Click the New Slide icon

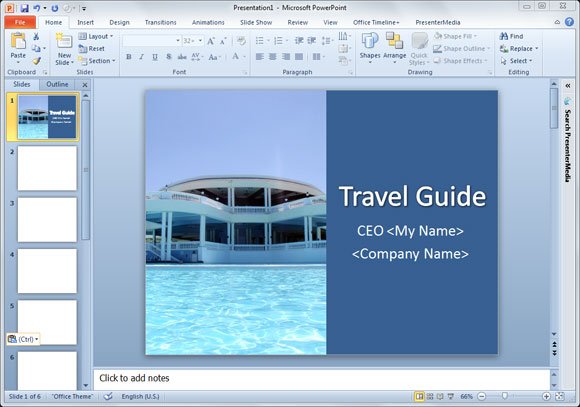64,41
